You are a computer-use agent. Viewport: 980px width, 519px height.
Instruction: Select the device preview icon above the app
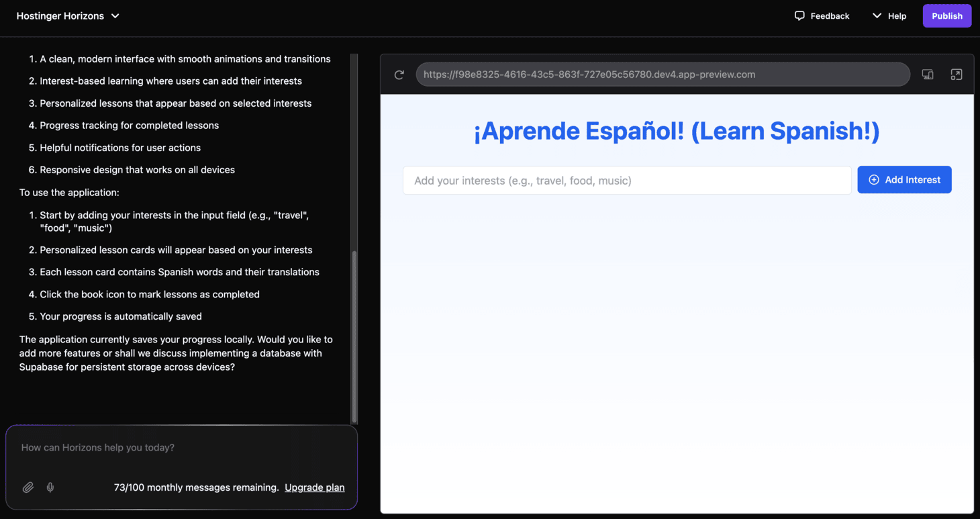(x=928, y=75)
